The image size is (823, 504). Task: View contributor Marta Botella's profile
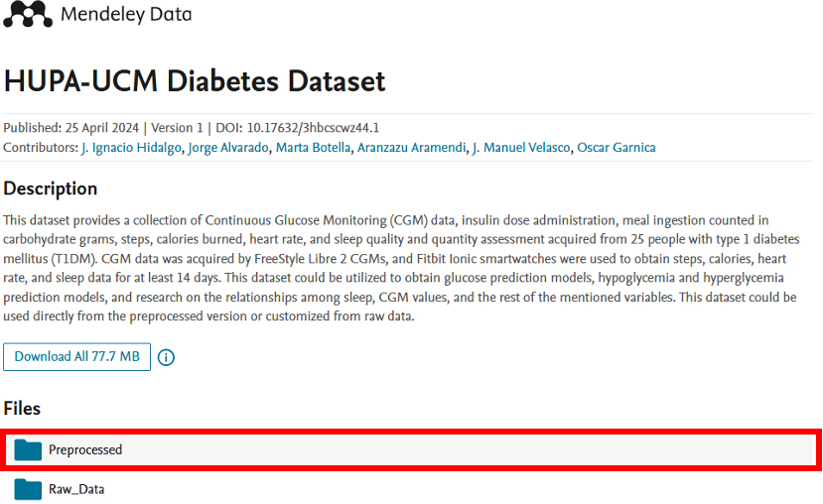tap(313, 148)
